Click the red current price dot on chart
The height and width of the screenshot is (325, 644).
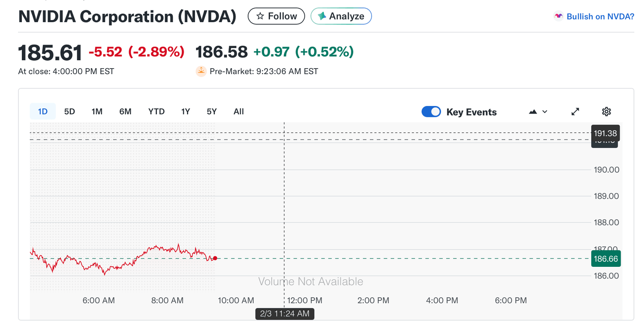[x=215, y=258]
